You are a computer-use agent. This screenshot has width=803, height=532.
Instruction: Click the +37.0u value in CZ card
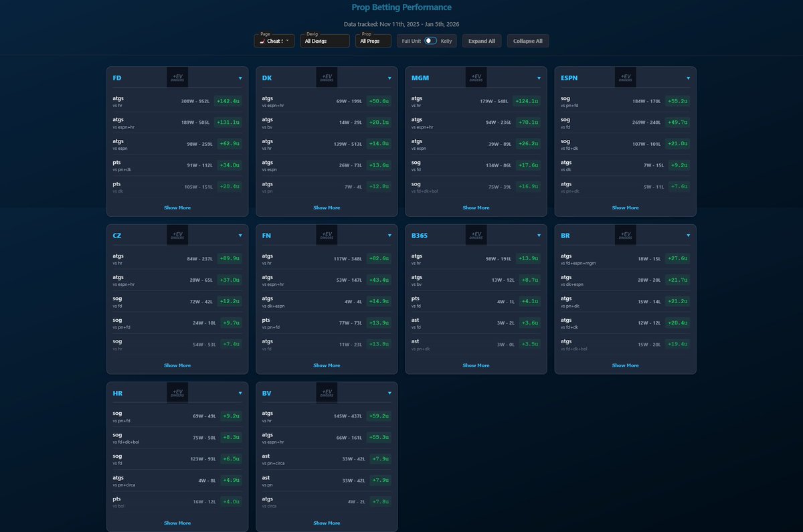point(230,280)
